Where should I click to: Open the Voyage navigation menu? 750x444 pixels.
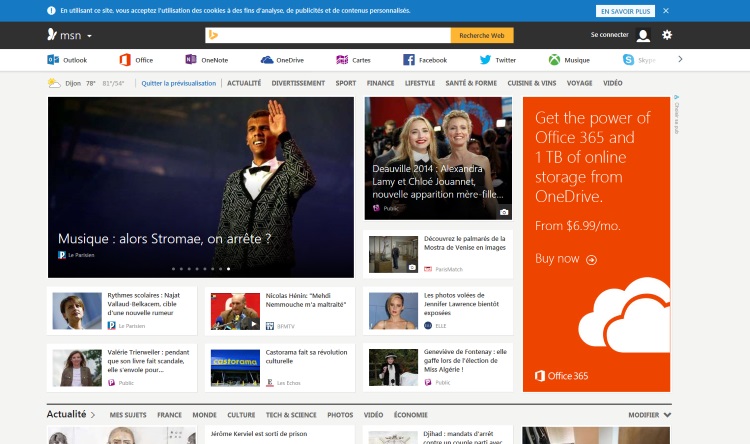coord(579,83)
